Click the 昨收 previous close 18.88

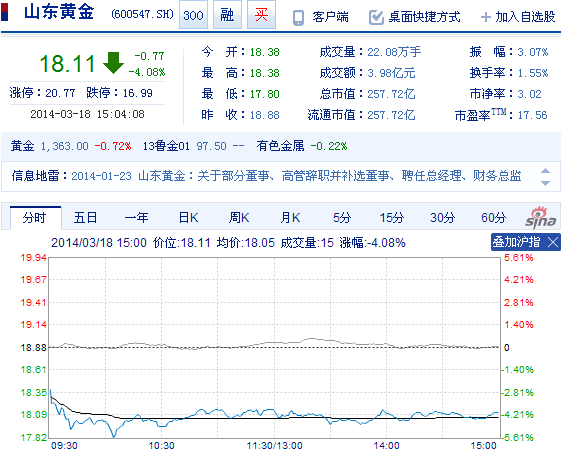click(264, 115)
